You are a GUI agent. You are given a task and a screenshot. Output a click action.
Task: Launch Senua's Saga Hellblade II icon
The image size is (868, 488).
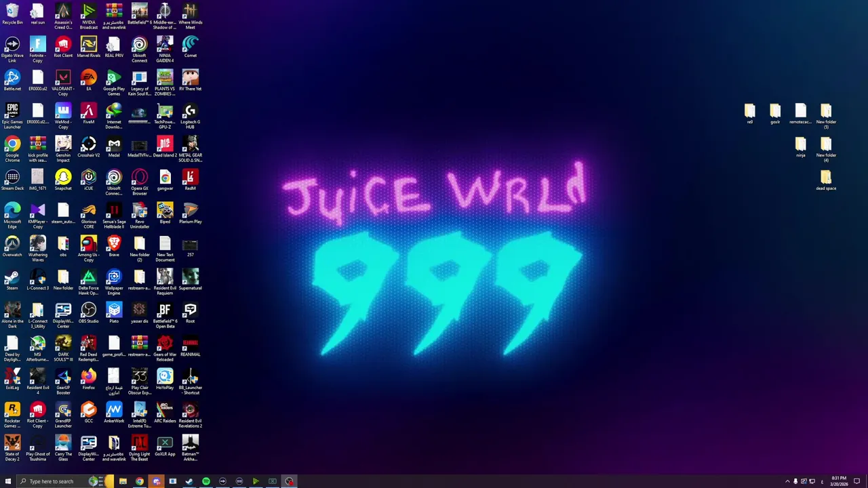tap(114, 216)
